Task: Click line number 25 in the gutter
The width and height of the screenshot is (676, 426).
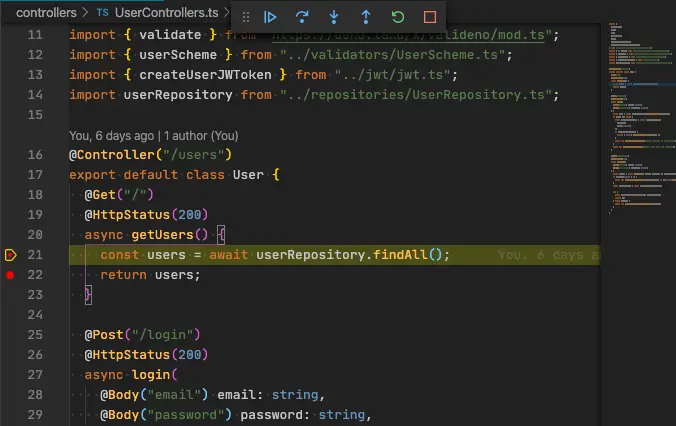Action: 35,335
